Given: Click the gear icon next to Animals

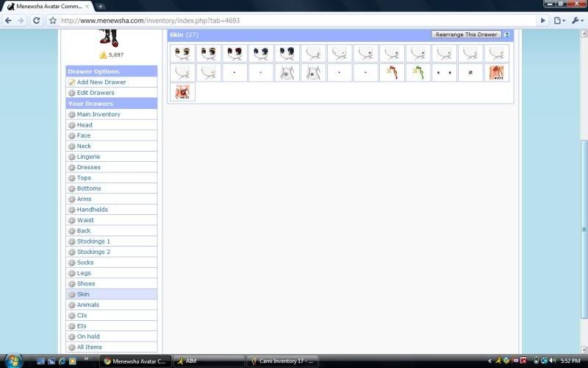Looking at the screenshot, I should pos(71,305).
